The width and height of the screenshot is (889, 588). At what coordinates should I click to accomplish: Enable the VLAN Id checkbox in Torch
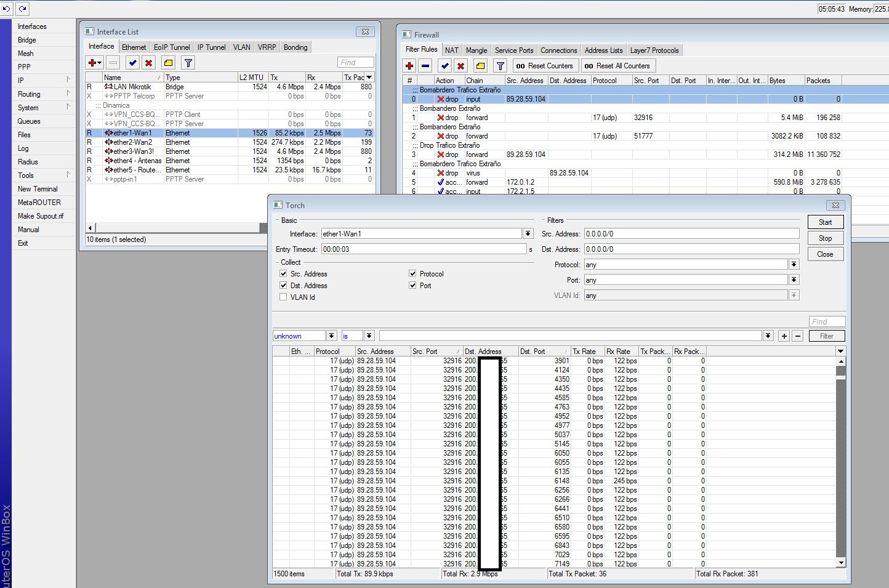coord(283,297)
